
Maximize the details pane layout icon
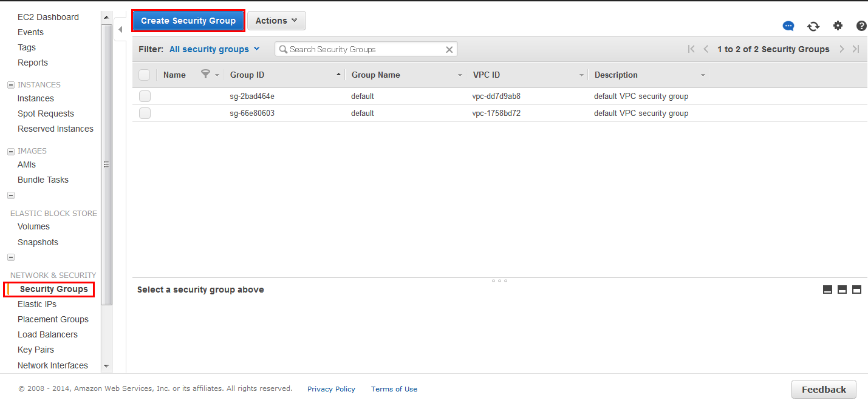coord(856,290)
